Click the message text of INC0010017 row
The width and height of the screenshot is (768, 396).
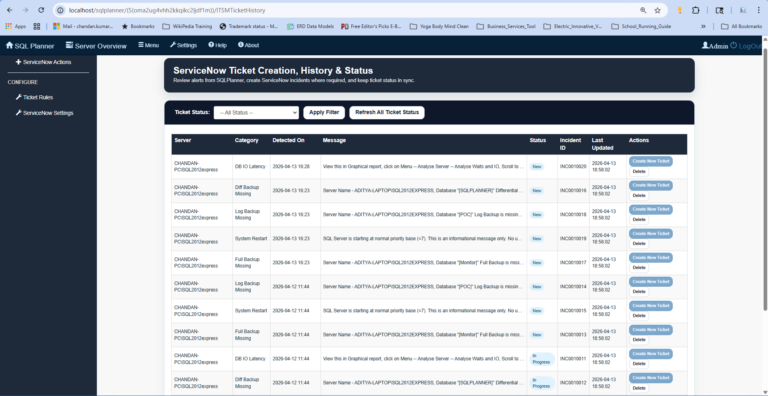tap(423, 263)
